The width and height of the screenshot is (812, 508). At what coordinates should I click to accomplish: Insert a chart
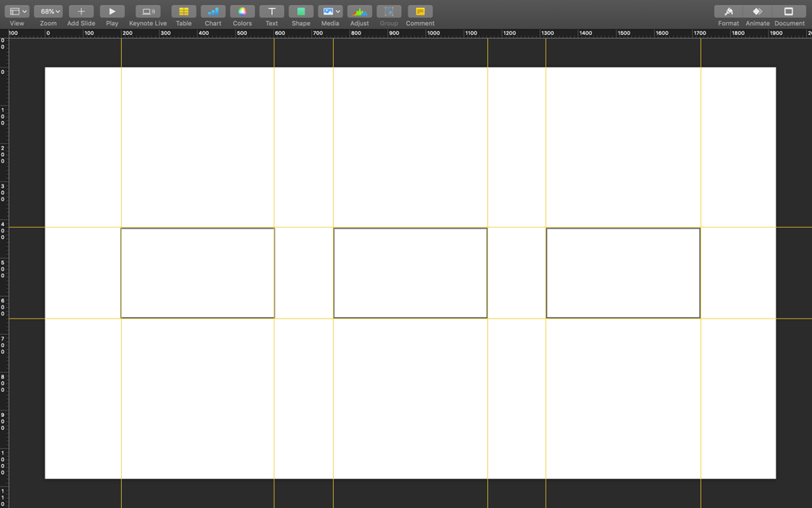pyautogui.click(x=213, y=11)
